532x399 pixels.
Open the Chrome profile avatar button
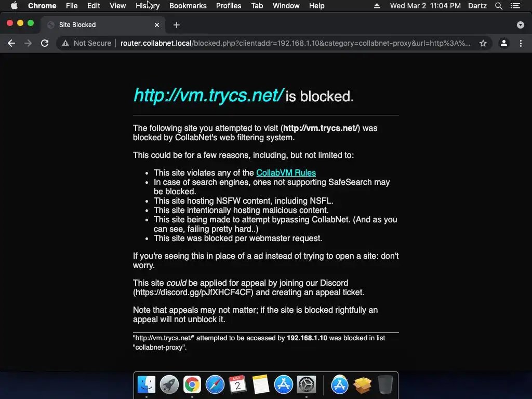pos(504,43)
